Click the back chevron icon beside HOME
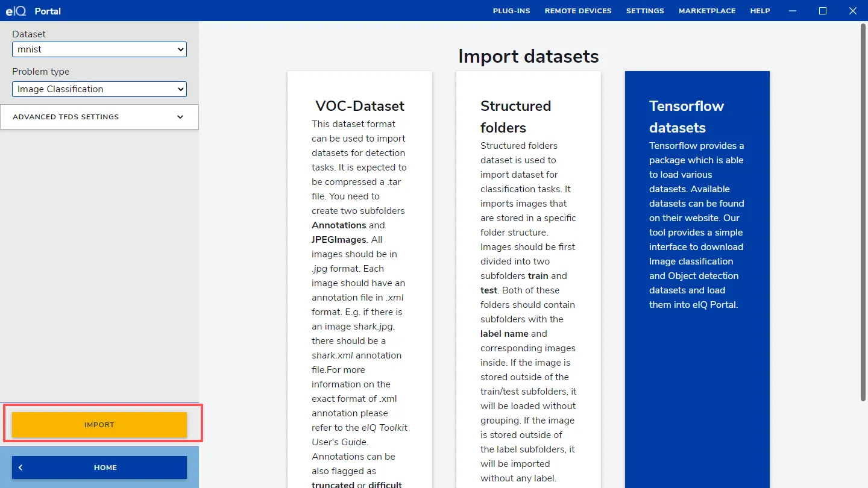The height and width of the screenshot is (488, 868). coord(20,468)
